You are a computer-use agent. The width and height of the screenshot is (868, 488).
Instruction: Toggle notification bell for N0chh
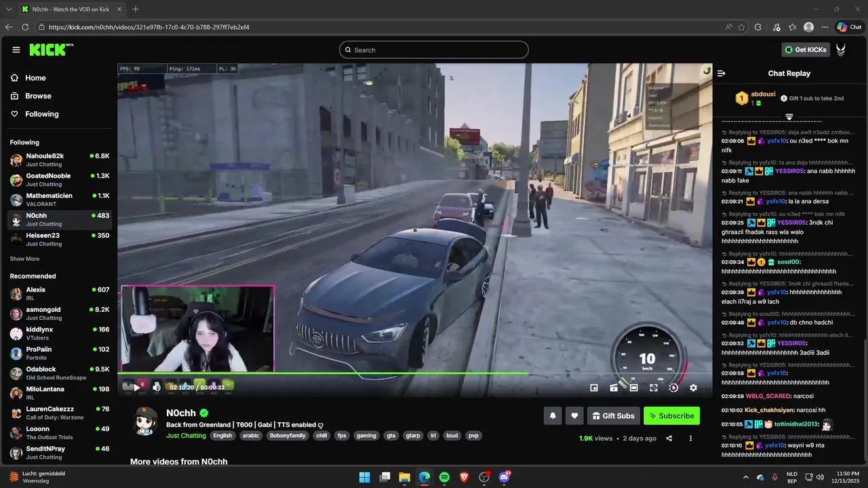click(x=553, y=415)
